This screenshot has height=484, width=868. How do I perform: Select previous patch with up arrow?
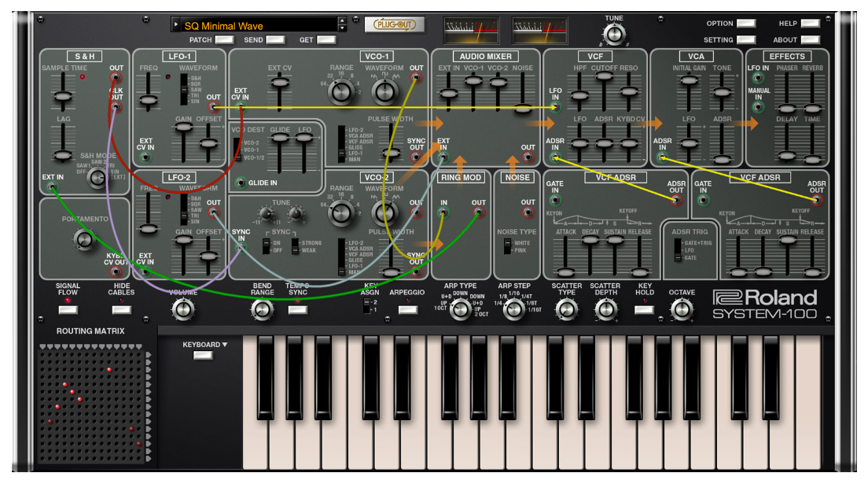[x=342, y=21]
